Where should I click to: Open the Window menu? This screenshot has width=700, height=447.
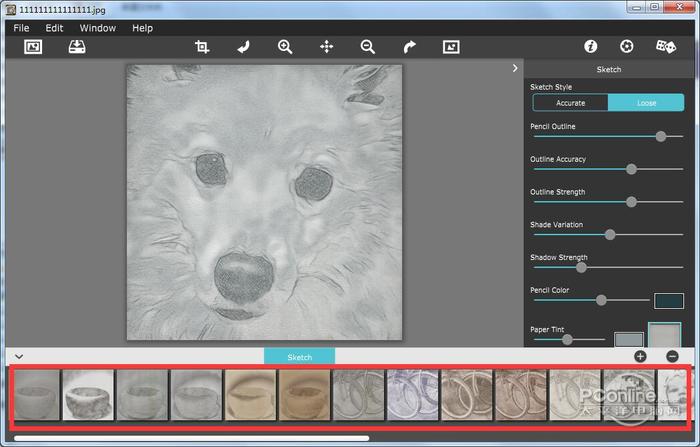point(97,28)
